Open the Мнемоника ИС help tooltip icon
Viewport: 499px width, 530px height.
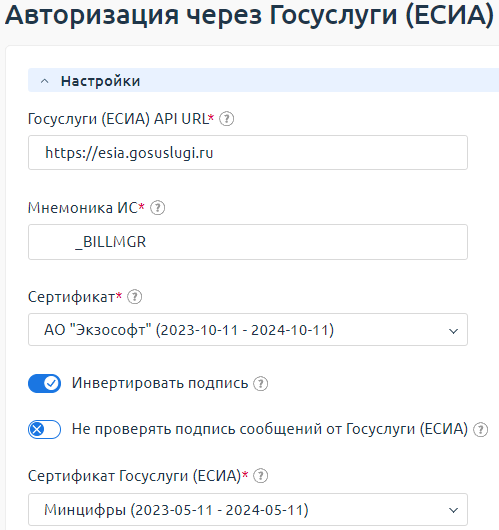click(x=158, y=208)
